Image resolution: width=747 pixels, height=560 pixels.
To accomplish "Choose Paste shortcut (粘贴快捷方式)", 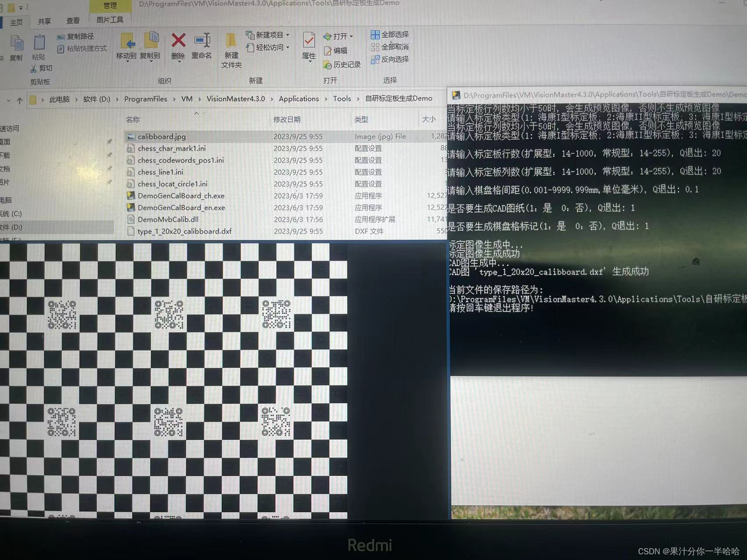I will coord(82,49).
